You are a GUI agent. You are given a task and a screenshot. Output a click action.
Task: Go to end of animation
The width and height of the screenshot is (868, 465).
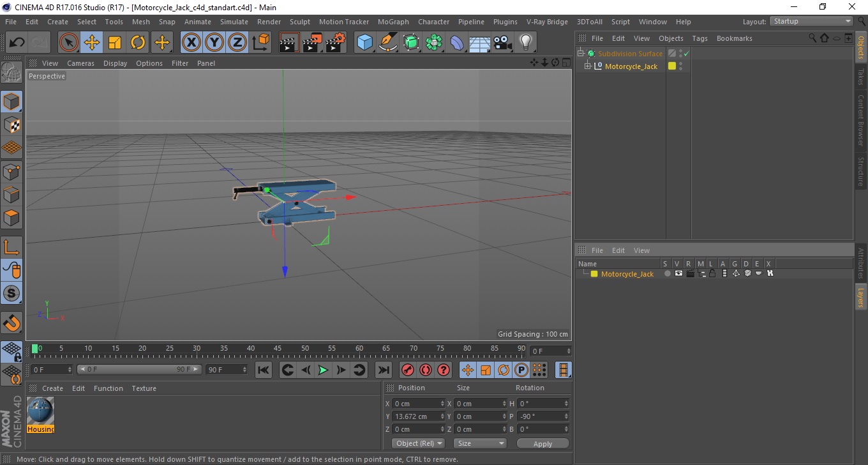pos(383,370)
